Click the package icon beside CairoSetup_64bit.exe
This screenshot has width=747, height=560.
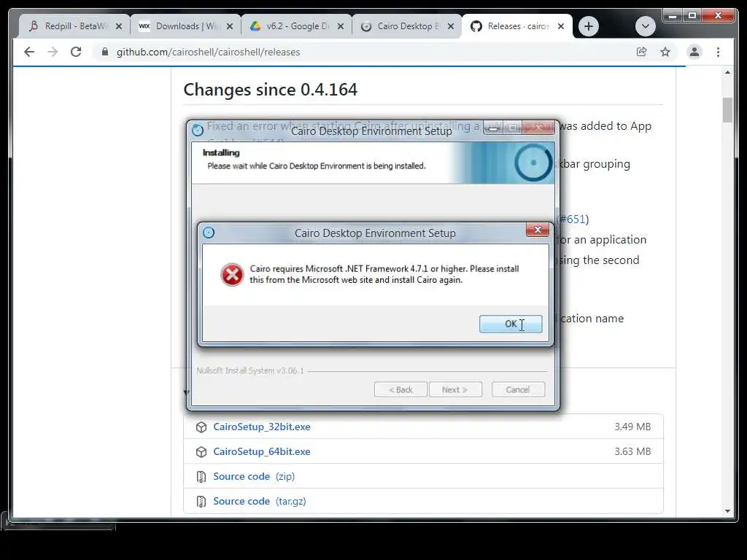pyautogui.click(x=201, y=452)
